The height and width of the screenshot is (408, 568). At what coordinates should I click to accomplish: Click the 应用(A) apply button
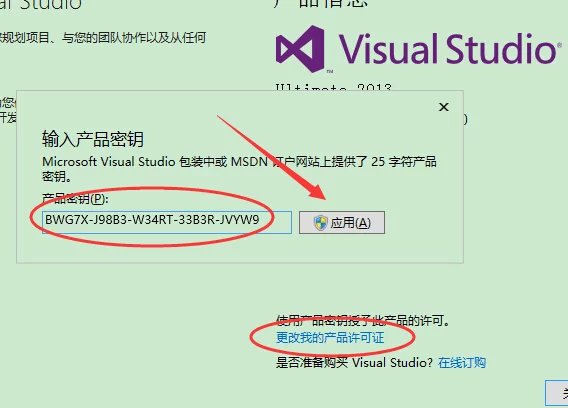pos(342,222)
